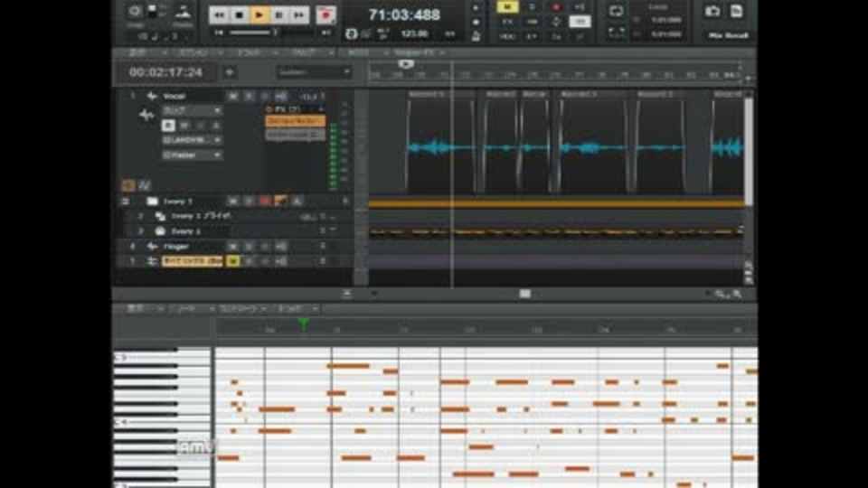Click the Ivory 1 folder icon
Screen dimensions: 868x488
pos(152,202)
